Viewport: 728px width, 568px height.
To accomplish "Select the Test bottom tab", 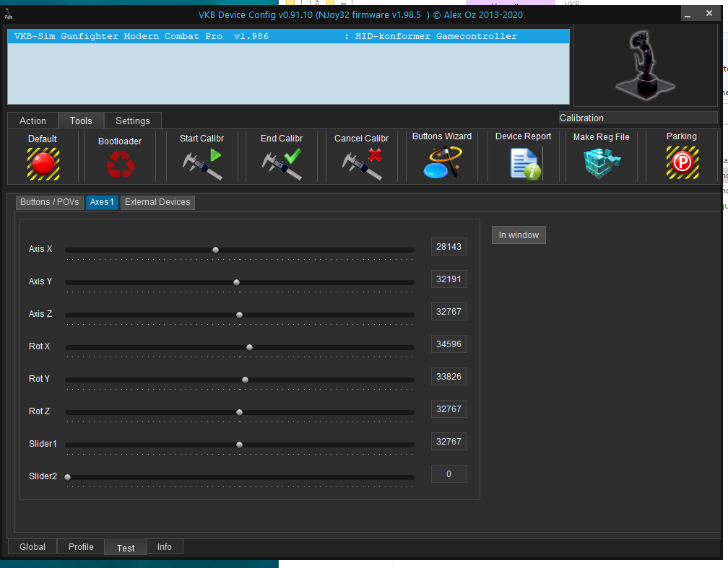I will (126, 548).
